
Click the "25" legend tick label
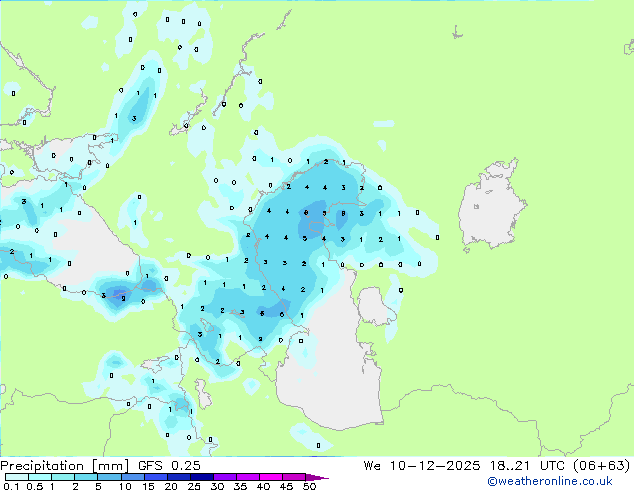click(x=194, y=486)
